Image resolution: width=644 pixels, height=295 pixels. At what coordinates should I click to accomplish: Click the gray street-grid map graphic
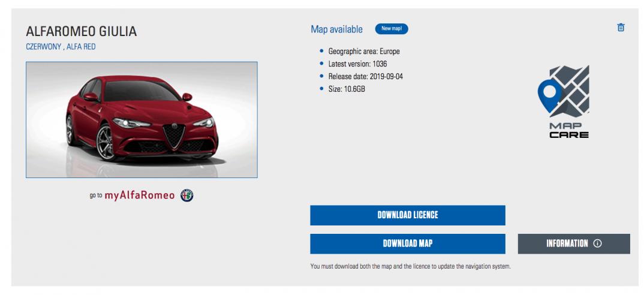click(x=571, y=91)
